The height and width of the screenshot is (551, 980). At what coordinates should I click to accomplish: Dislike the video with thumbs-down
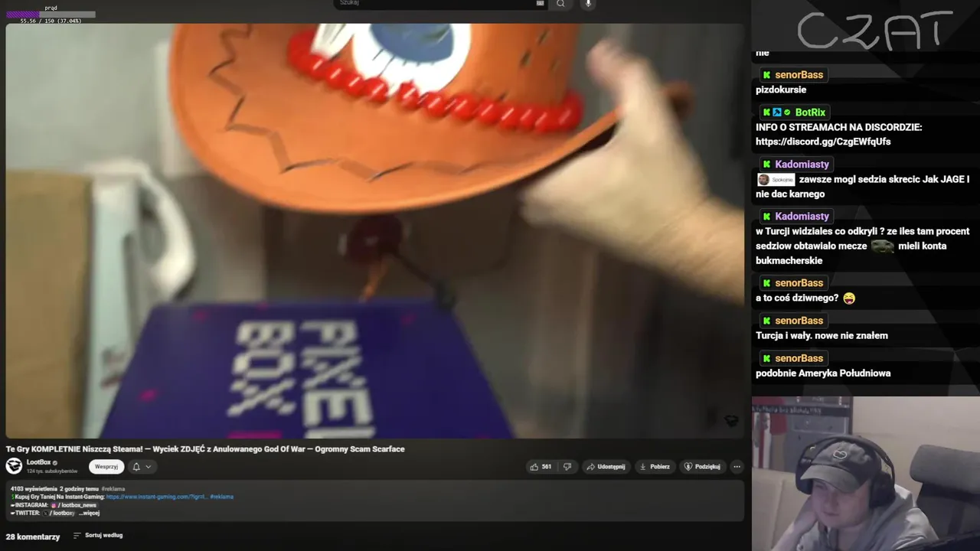(567, 466)
